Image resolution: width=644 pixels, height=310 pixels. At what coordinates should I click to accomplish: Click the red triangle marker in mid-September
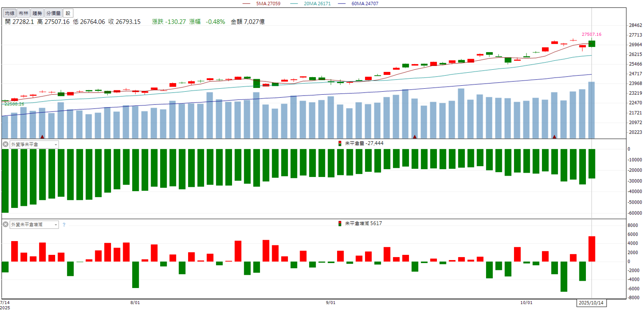415,136
